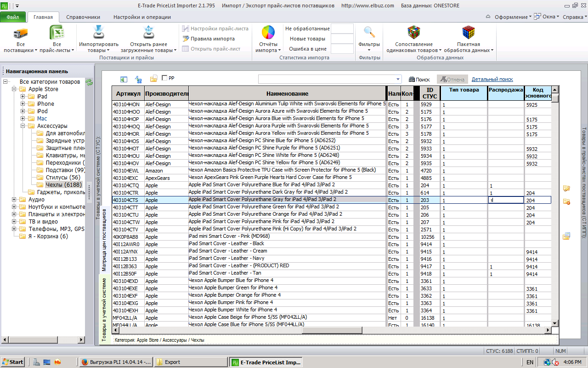Screen dimensions: 588x368
Task: Click the Excel icon for all price lists
Action: [x=57, y=33]
